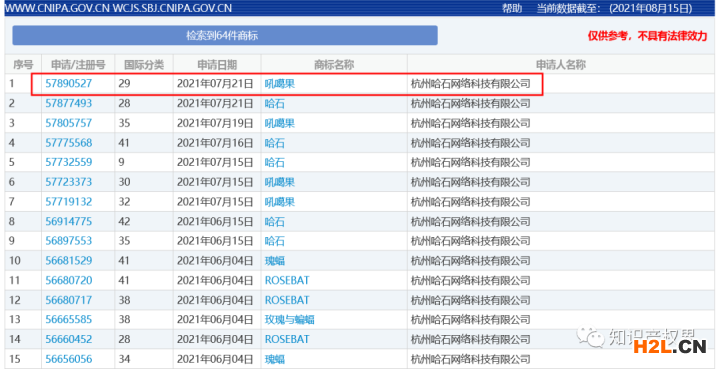Open application number 57877493

(68, 103)
